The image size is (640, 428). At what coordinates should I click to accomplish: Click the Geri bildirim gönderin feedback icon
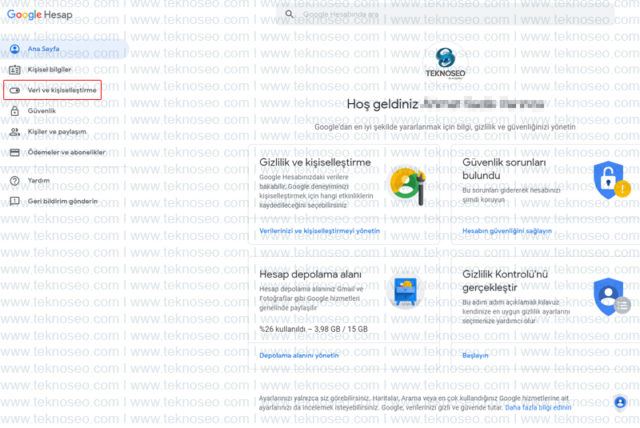click(x=15, y=201)
